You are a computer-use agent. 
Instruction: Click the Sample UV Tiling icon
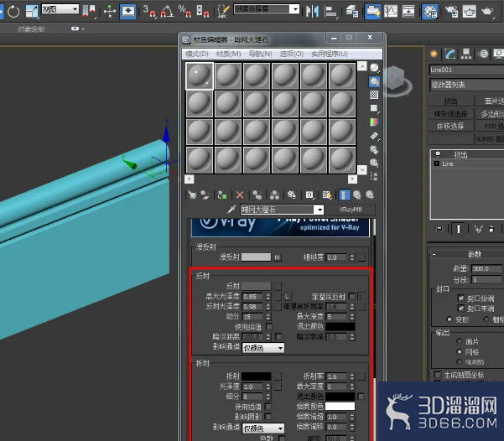[374, 108]
